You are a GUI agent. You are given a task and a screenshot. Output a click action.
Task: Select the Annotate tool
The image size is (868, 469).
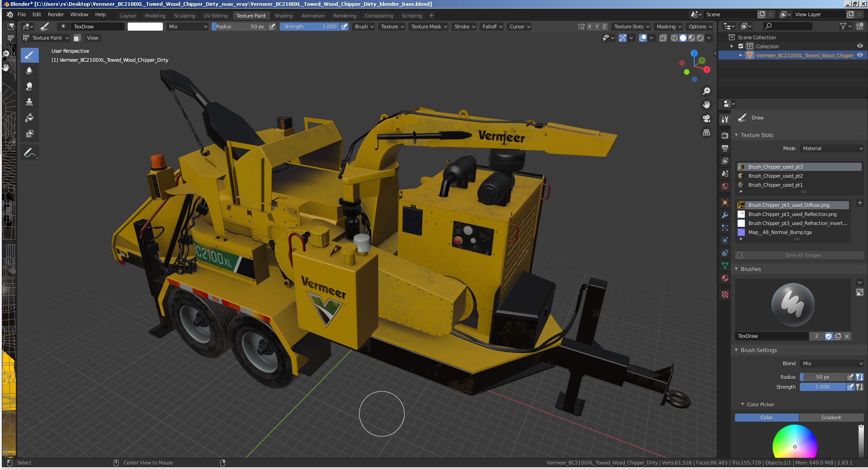tap(29, 153)
